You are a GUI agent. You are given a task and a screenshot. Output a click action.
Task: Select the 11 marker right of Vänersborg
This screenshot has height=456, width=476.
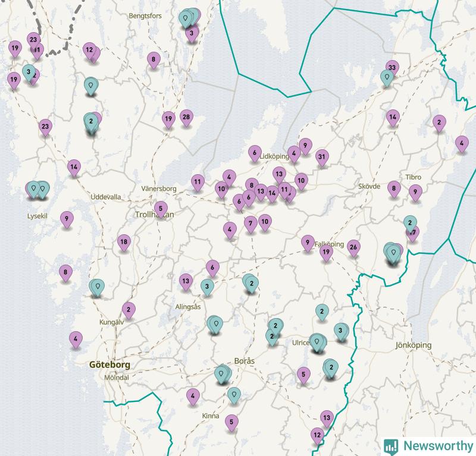click(x=198, y=183)
